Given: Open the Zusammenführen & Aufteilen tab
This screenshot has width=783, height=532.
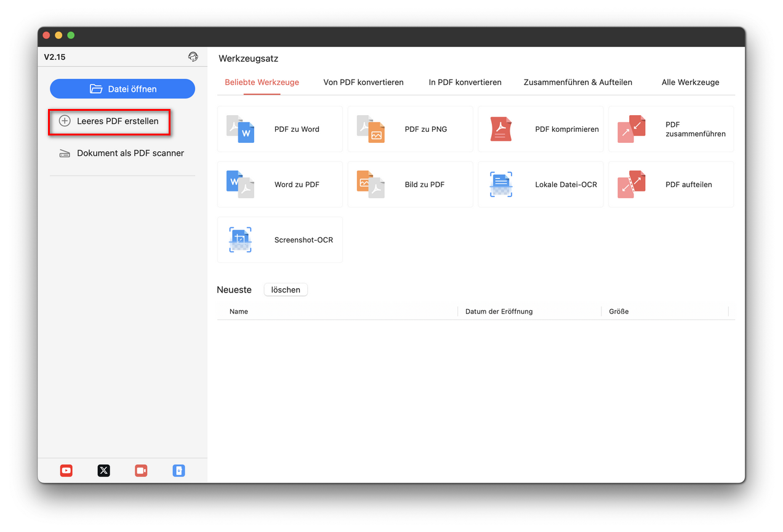Looking at the screenshot, I should [577, 83].
